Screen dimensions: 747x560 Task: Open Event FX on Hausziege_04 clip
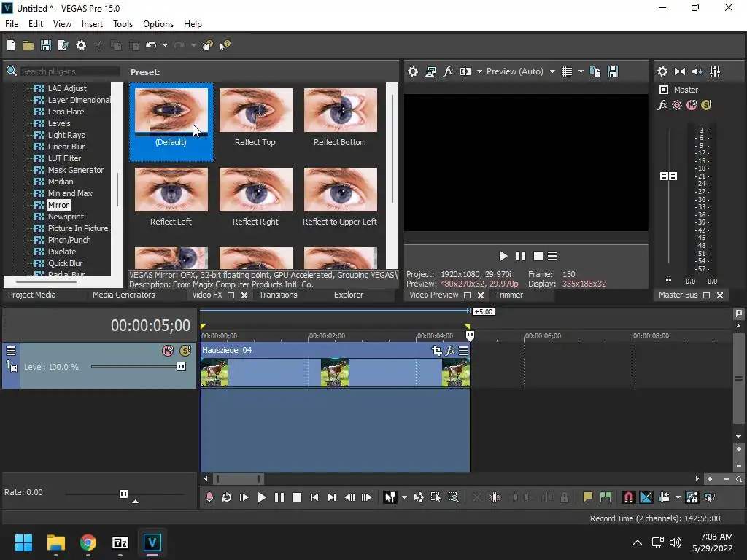[x=450, y=351]
